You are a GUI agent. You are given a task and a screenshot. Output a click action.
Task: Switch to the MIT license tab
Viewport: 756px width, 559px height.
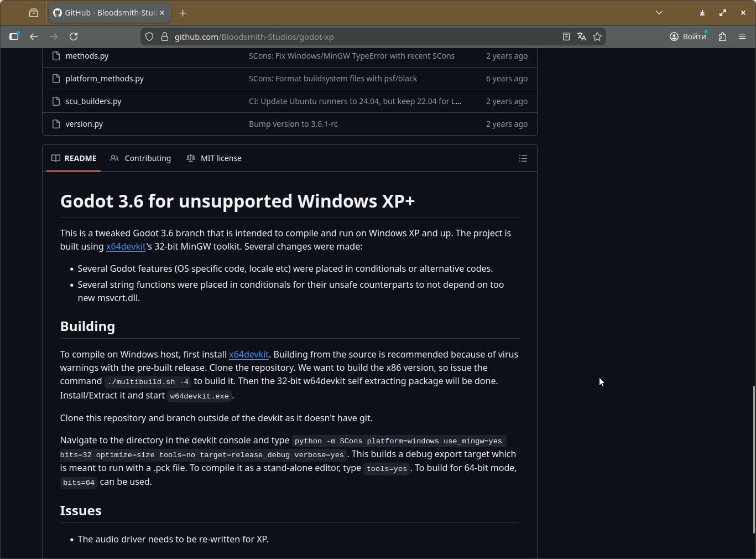(214, 158)
